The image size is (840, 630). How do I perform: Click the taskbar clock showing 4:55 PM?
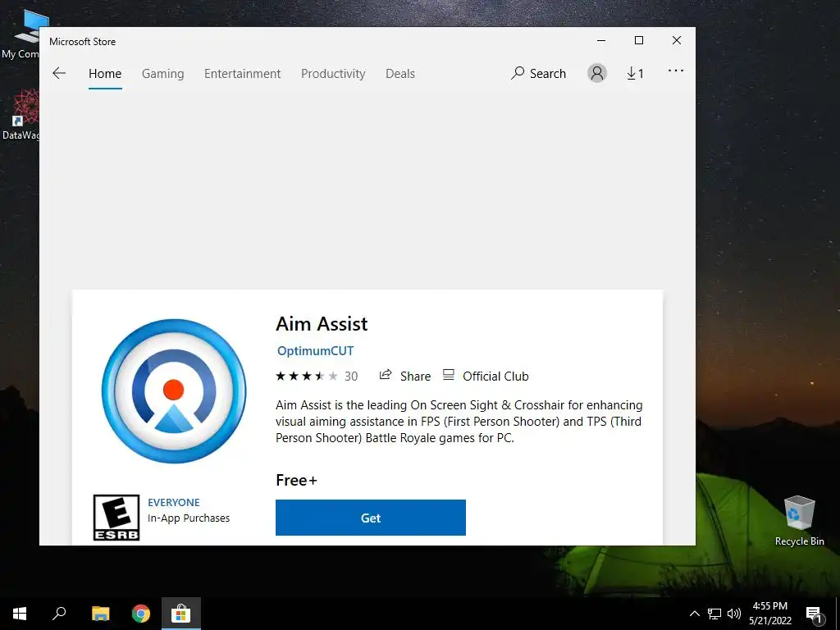click(x=769, y=614)
